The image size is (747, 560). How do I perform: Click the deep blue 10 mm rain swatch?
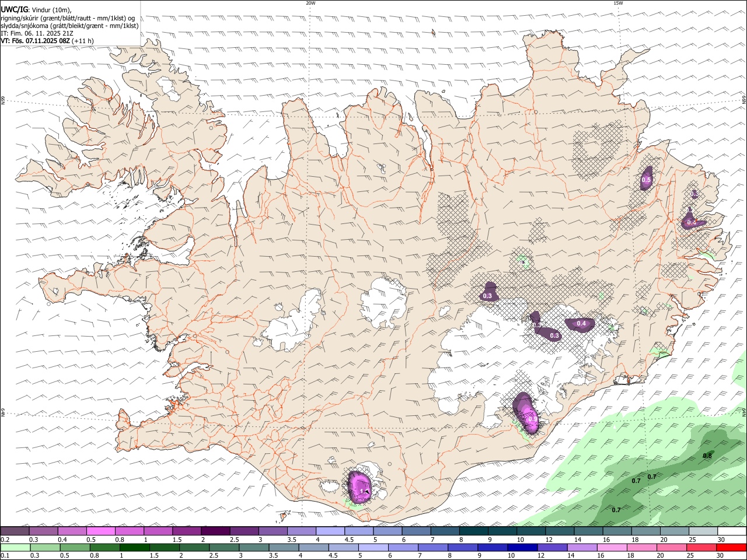click(x=522, y=548)
